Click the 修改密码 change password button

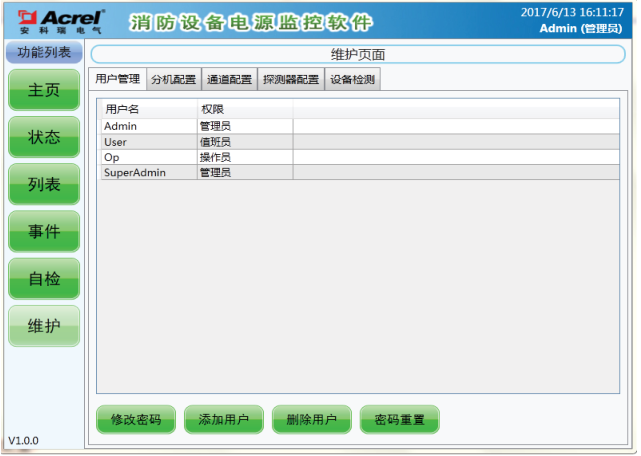(136, 419)
